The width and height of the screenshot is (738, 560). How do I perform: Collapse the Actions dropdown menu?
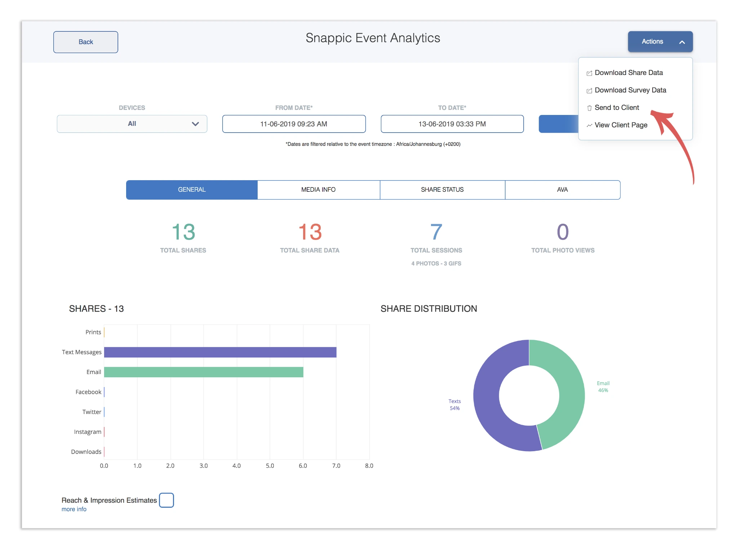[660, 41]
